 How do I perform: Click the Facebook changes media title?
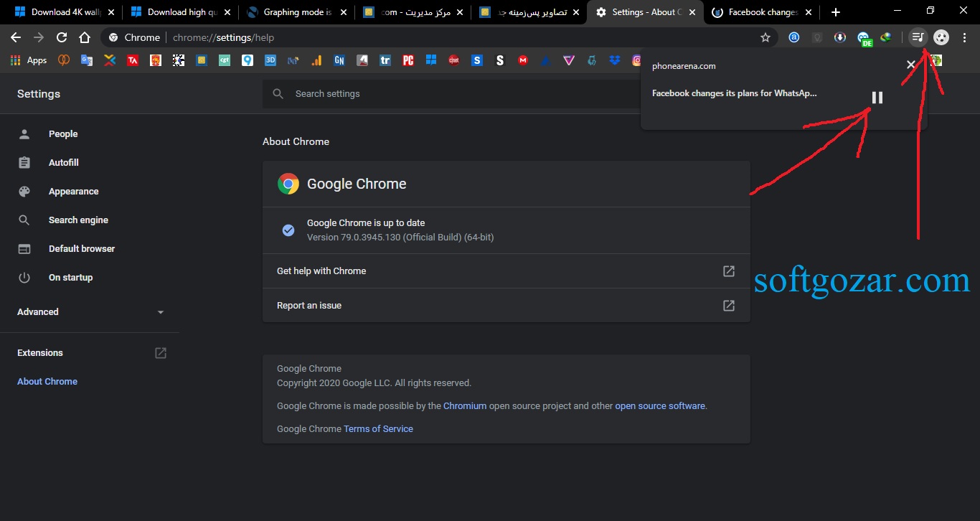(x=734, y=93)
